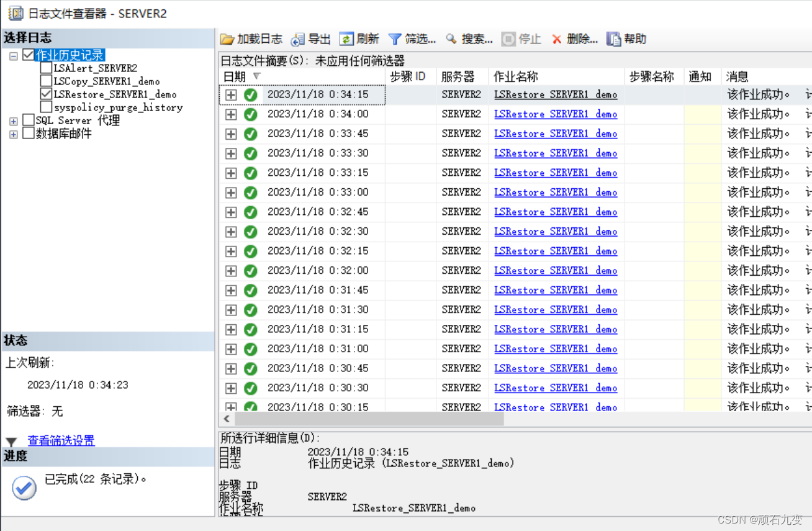The height and width of the screenshot is (531, 812).
Task: Open the 搜索 (Search) toolbar option
Action: coord(469,39)
